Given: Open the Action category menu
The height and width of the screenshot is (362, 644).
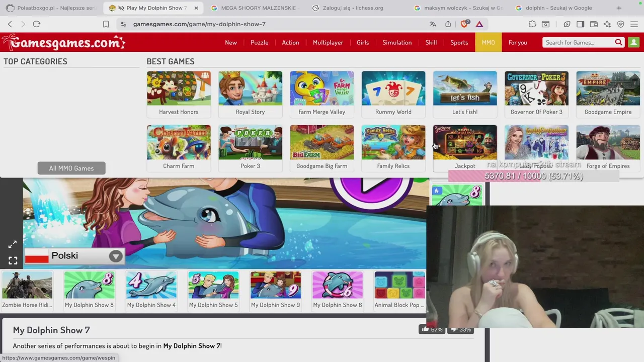Looking at the screenshot, I should coord(290,42).
